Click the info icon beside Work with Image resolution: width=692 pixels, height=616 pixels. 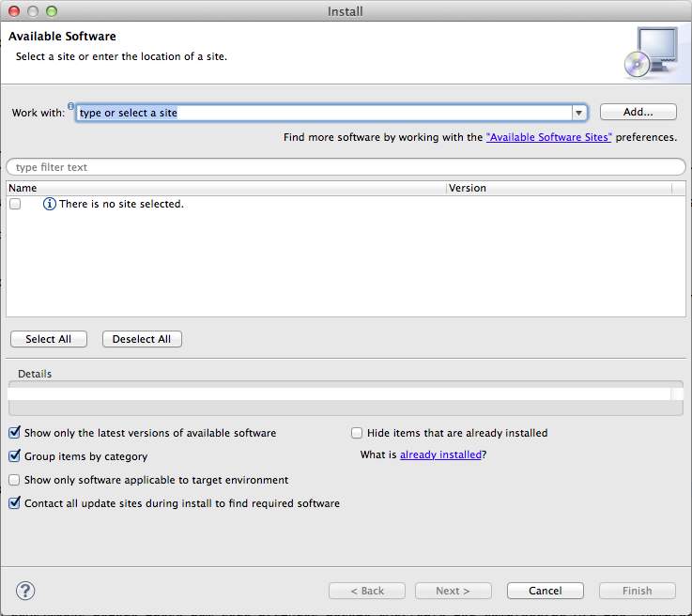(x=70, y=106)
